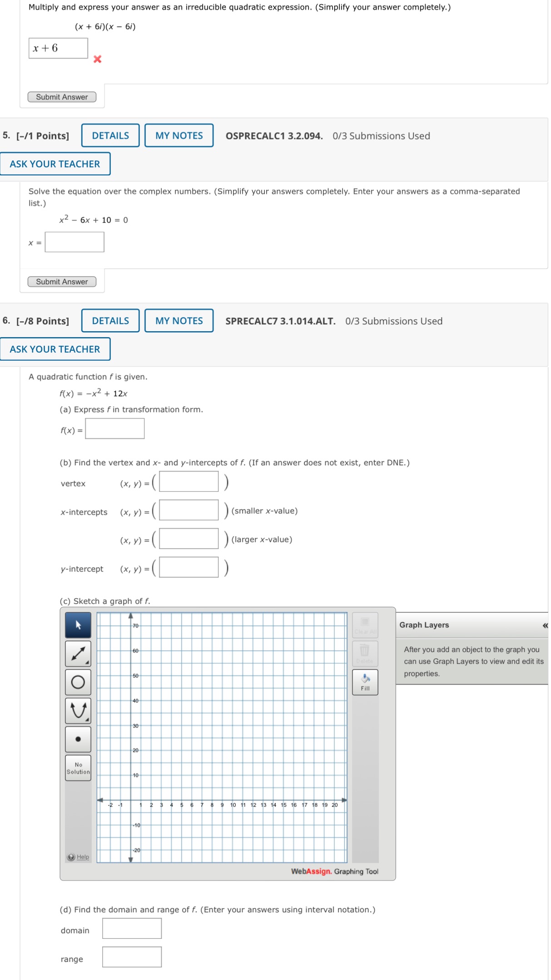Select the circle drawing tool
The height and width of the screenshot is (980, 551).
77,682
